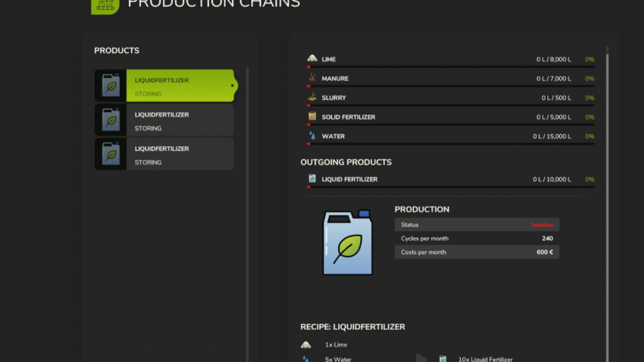644x362 pixels.
Task: Click the Inactive status row under Production
Action: [476, 224]
